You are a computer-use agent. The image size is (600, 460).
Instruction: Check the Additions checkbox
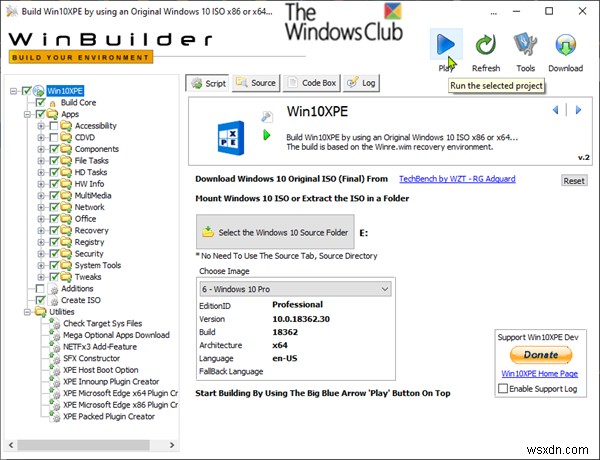click(40, 288)
